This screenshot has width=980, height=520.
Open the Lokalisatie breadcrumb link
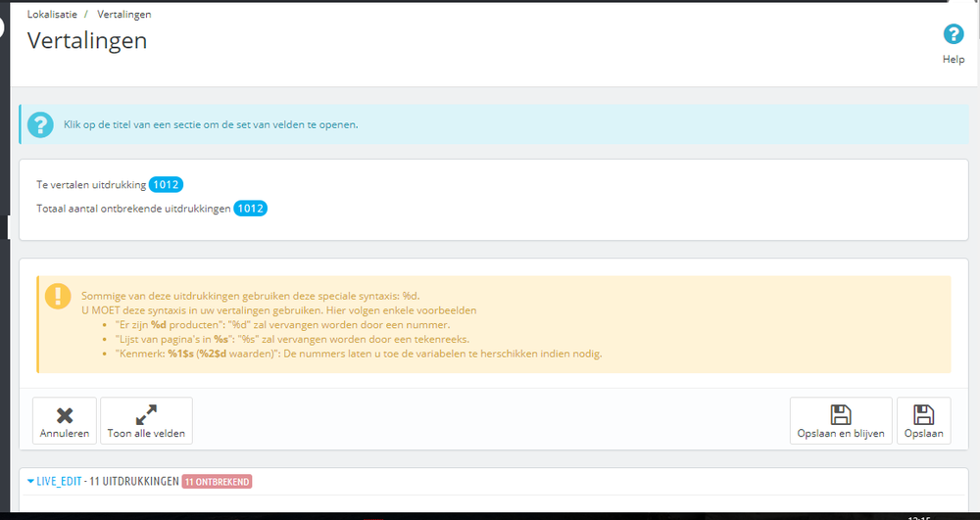pos(52,14)
